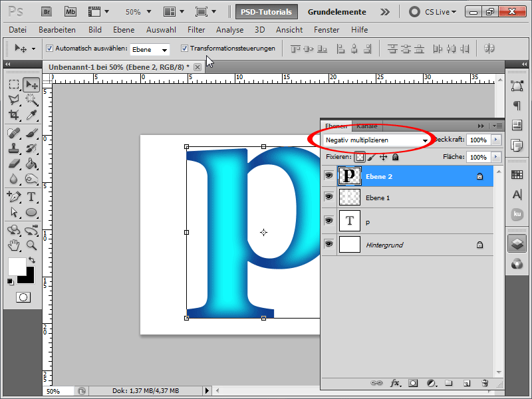532x399 pixels.
Task: Select the 3D Rotate tool
Action: pos(14,230)
